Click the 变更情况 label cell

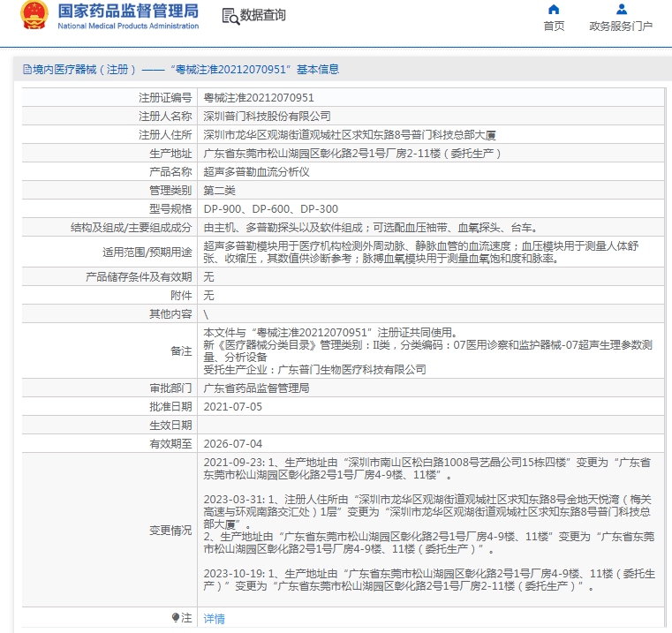click(x=109, y=530)
